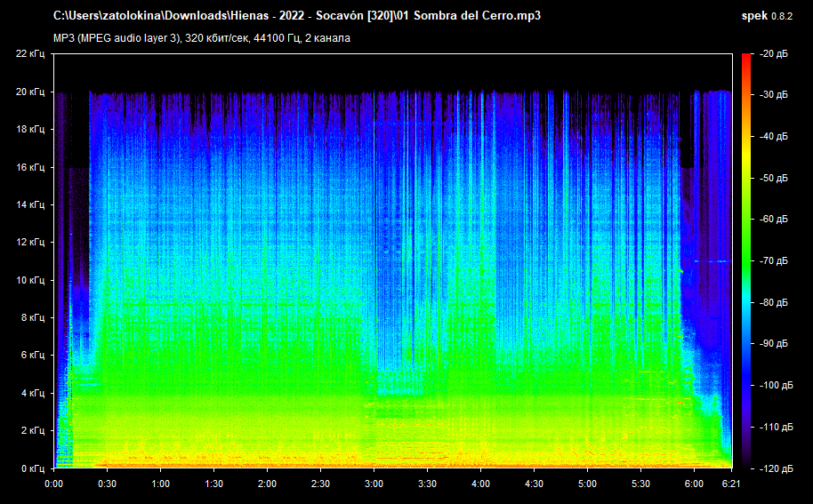This screenshot has width=813, height=504.
Task: Click the -70 дБ level label
Action: [x=775, y=261]
